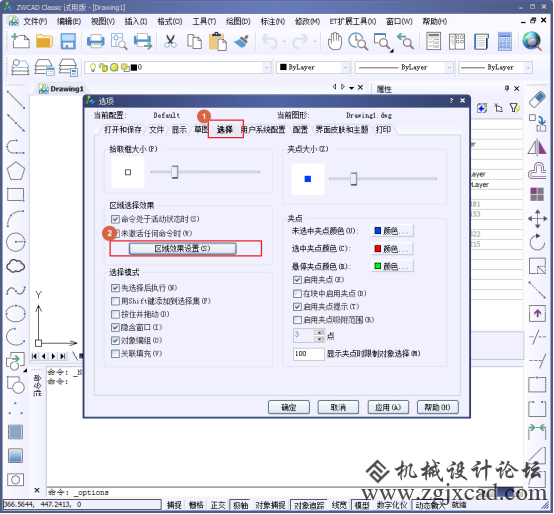Click the 帮助 button in dialog
The image size is (554, 514).
tap(437, 407)
